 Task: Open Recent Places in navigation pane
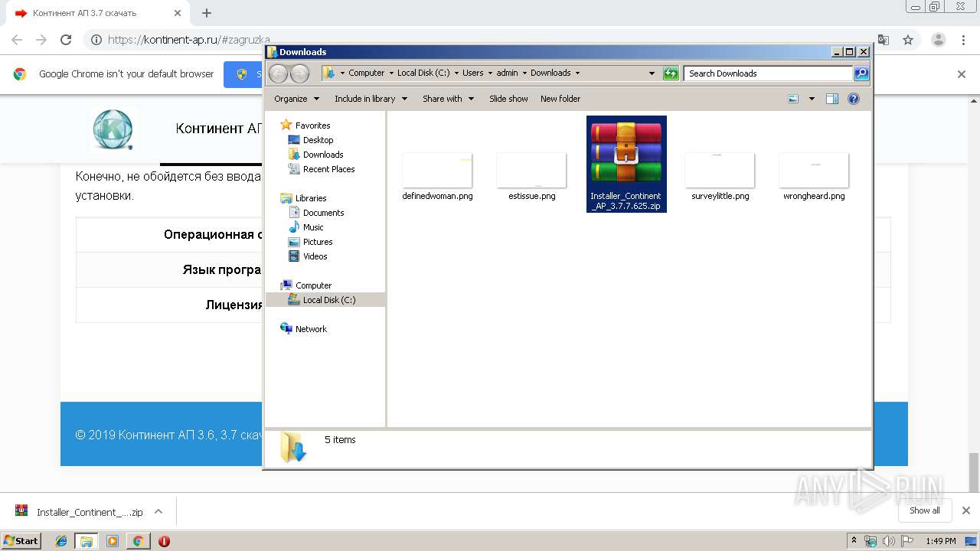point(328,169)
